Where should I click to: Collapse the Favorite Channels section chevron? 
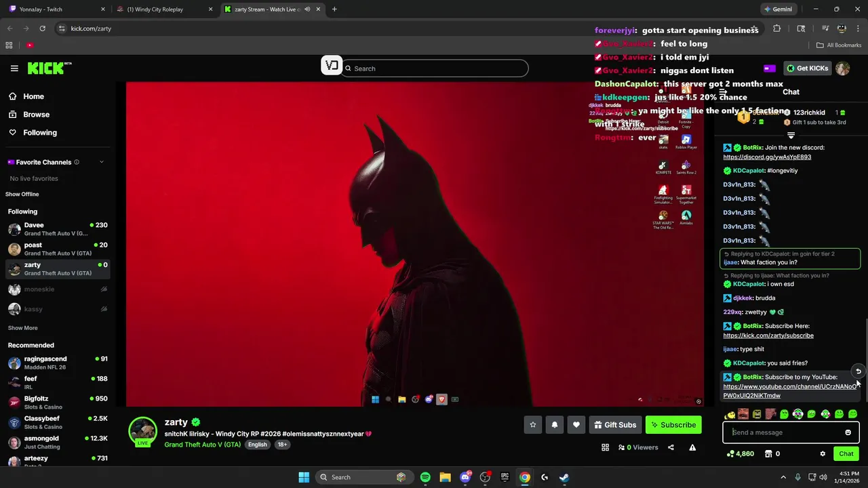[102, 162]
